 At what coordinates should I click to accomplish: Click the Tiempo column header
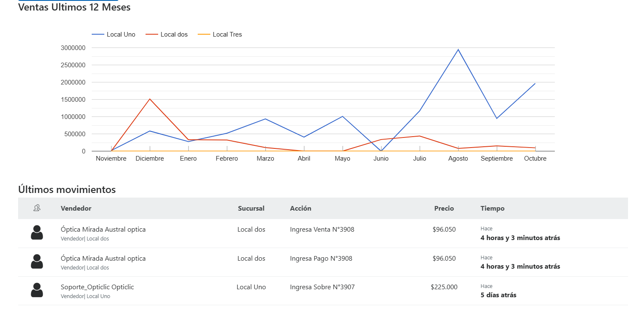click(492, 208)
